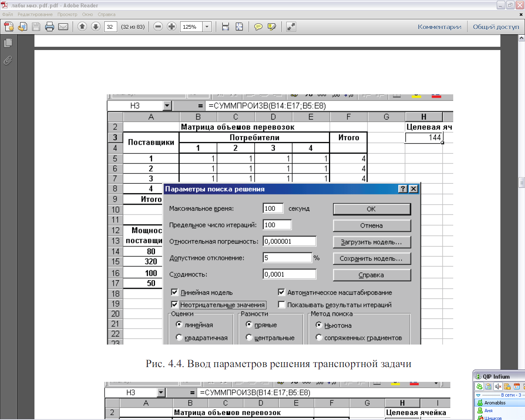Select сопряженных градиентов radio button
525x420 pixels.
319,337
